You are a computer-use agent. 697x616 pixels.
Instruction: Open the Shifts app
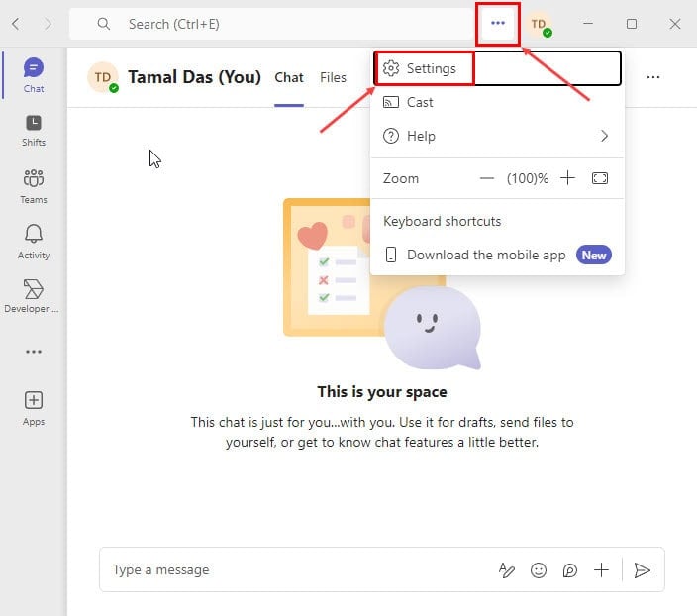(34, 131)
